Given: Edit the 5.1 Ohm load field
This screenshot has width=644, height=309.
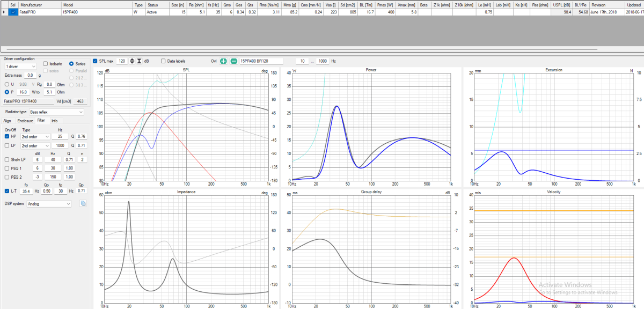Looking at the screenshot, I should coord(49,92).
